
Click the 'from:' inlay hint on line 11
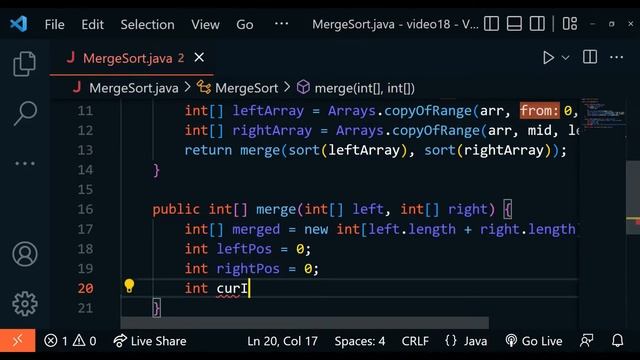point(539,111)
